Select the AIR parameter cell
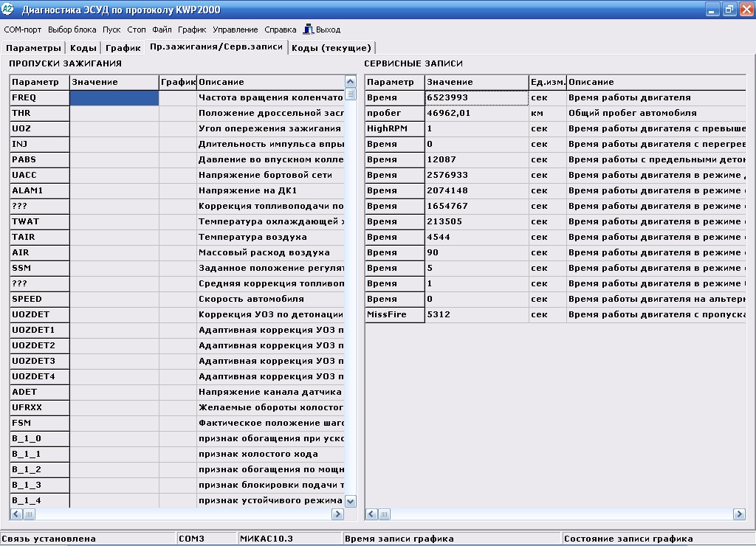This screenshot has width=756, height=546. coord(40,252)
